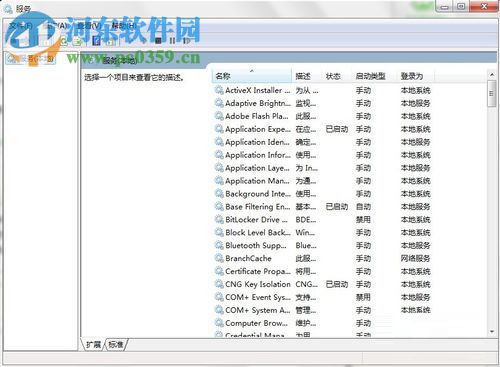
Task: Select the Application Management service icon
Action: tap(219, 181)
